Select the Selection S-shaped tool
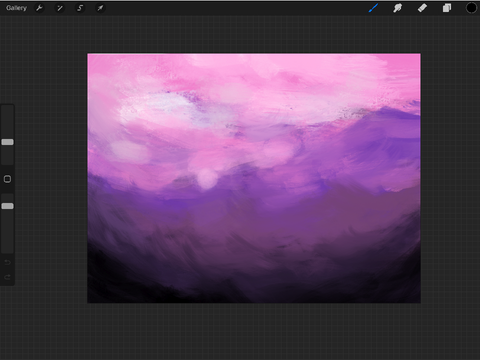Viewport: 480px width, 360px height. [x=80, y=8]
